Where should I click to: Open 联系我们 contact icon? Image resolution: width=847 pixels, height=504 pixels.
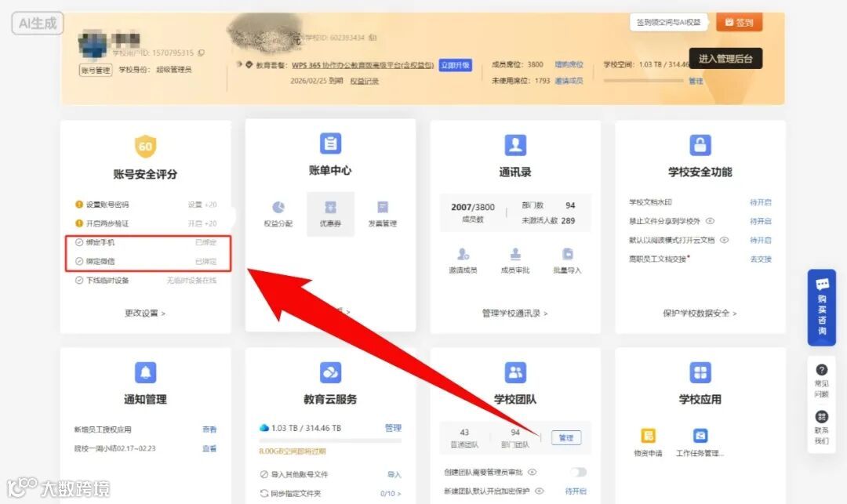click(822, 416)
